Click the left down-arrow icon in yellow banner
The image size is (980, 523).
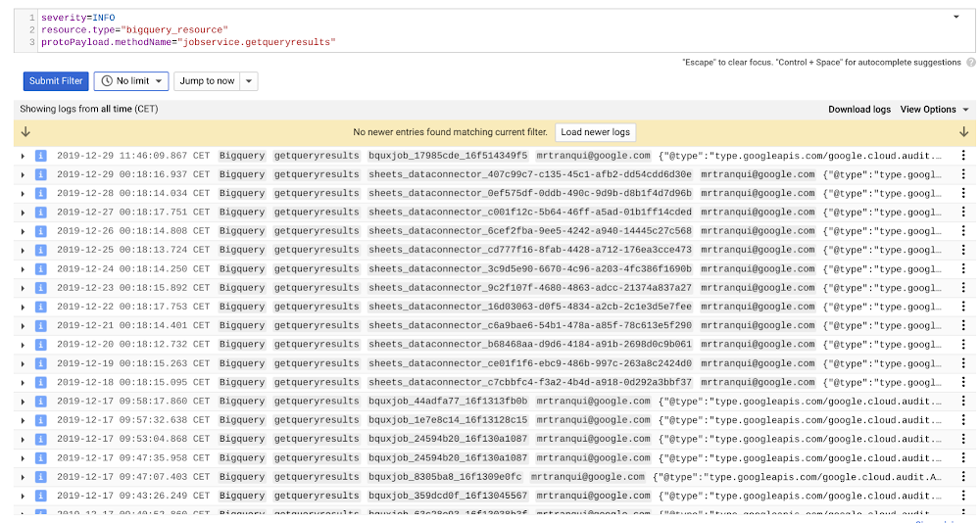(x=25, y=132)
